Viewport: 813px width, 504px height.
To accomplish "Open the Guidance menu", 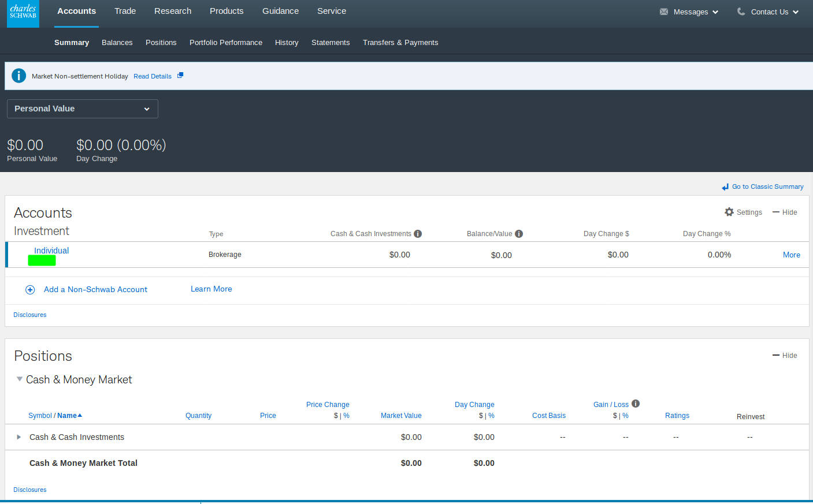I will tap(281, 11).
